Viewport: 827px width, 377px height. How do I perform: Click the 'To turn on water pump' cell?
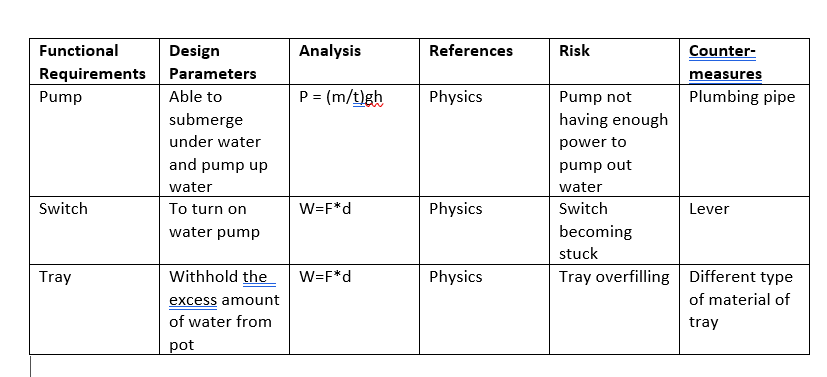pos(224,231)
